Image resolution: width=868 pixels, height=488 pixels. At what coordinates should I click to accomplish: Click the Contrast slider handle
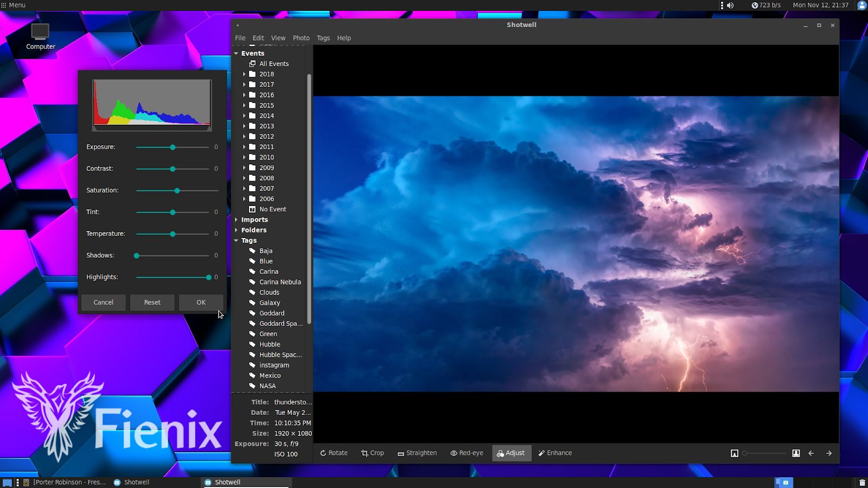[173, 169]
